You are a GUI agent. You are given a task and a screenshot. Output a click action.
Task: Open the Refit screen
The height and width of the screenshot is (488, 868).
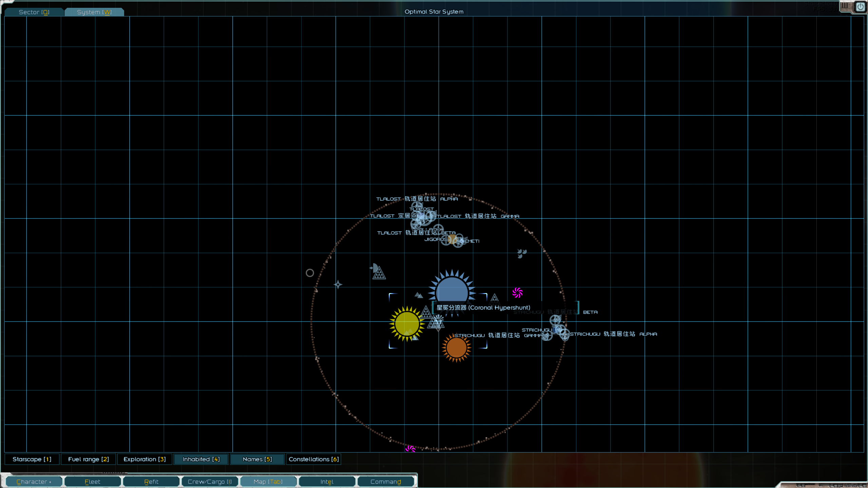pyautogui.click(x=151, y=482)
